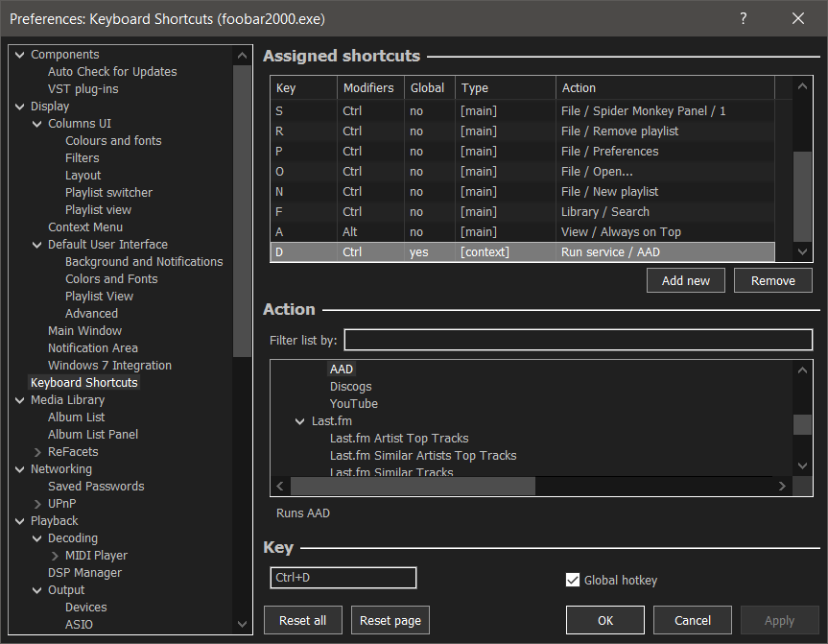Collapse the Components tree section
The height and width of the screenshot is (644, 828).
20,55
